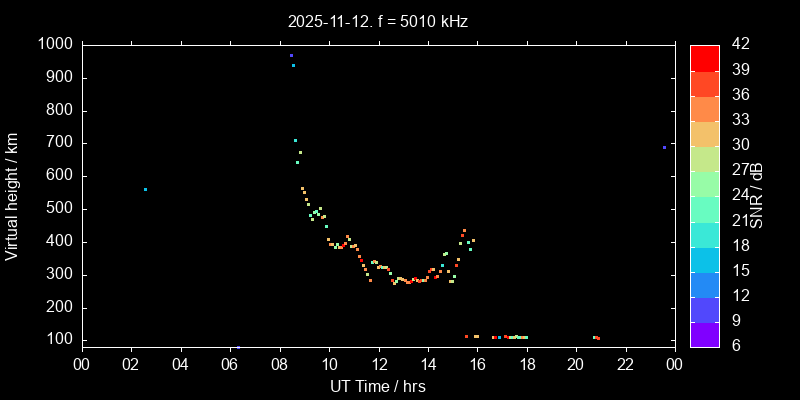Click the '00' tick at time axis start
The height and width of the screenshot is (400, 800).
tap(81, 364)
